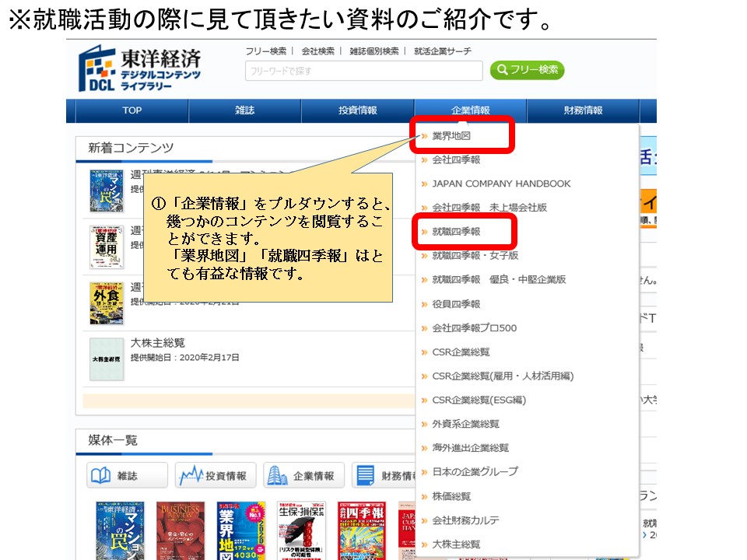Choose 就職四季報・女子版 menu entry

pos(475,255)
